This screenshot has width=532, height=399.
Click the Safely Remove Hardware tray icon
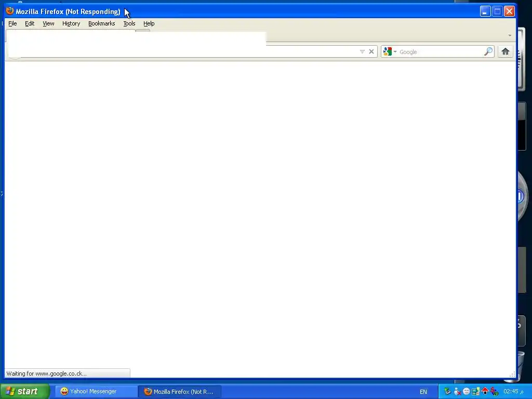pos(447,391)
